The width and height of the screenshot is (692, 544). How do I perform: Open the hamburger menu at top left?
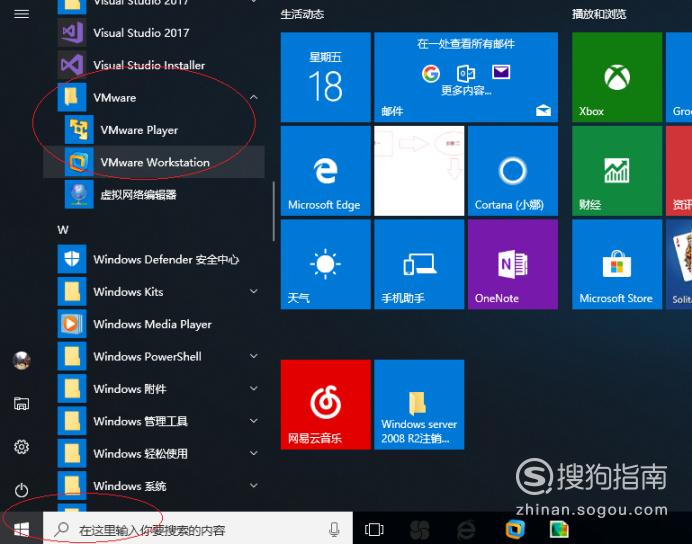22,14
